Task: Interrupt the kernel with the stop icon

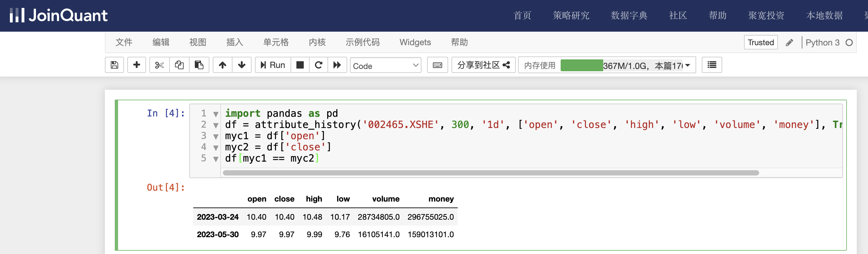Action: pyautogui.click(x=300, y=65)
